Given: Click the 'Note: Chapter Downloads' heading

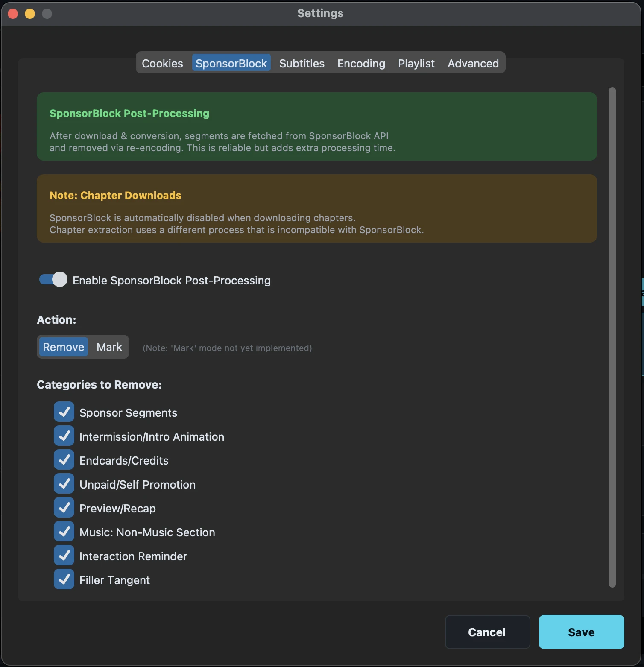Looking at the screenshot, I should [x=115, y=195].
